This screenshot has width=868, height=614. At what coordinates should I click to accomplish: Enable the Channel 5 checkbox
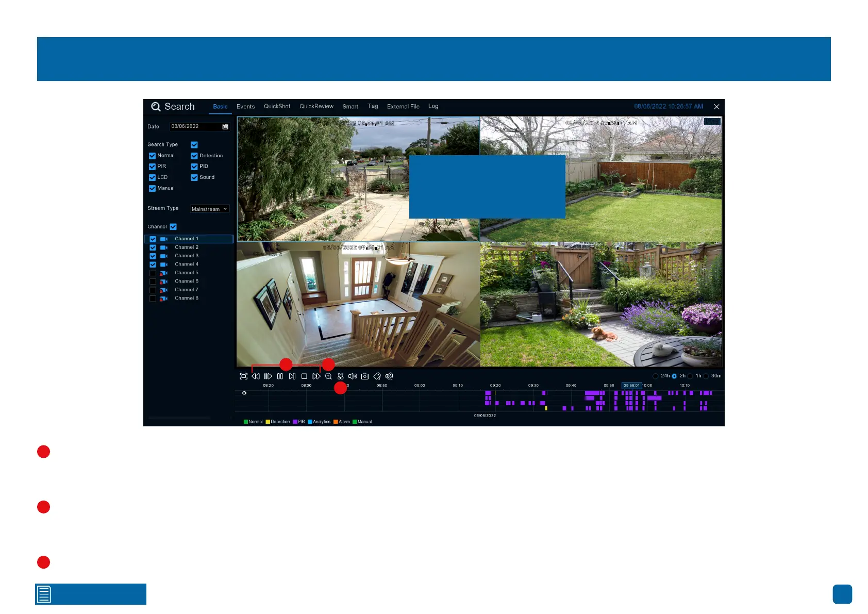pyautogui.click(x=153, y=273)
